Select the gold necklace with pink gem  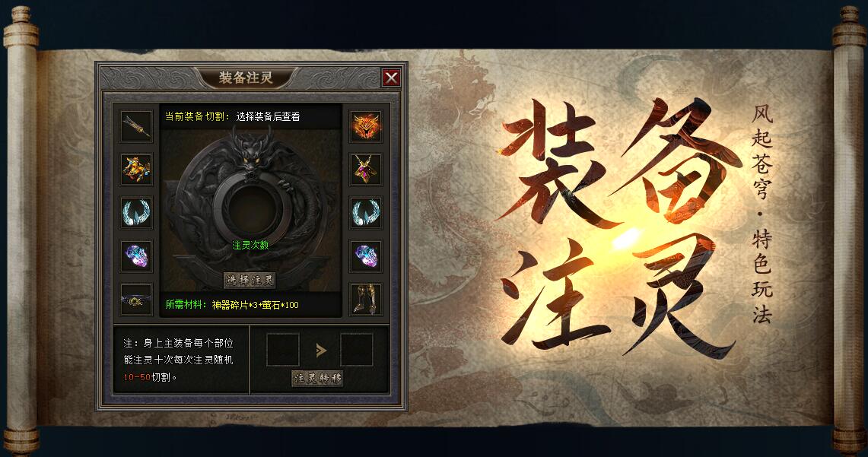pos(366,169)
